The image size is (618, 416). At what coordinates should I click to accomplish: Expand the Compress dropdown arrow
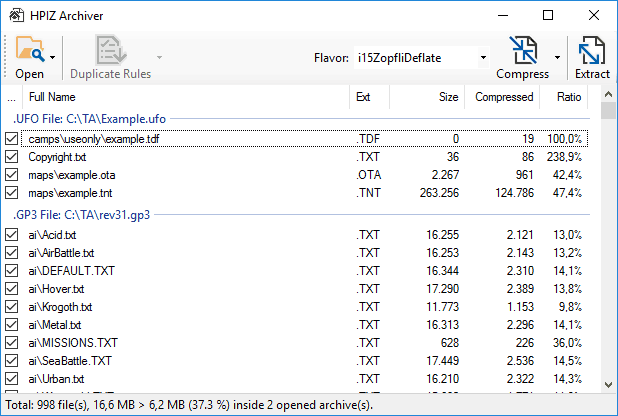pyautogui.click(x=557, y=58)
